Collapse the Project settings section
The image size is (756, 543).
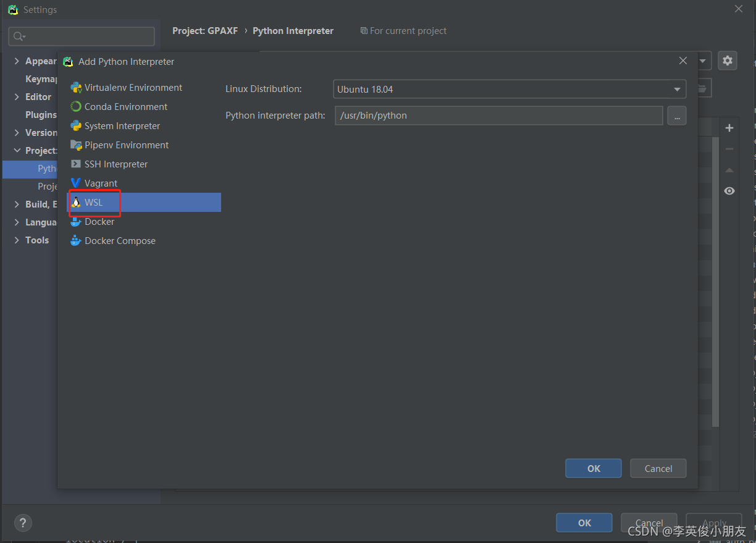[x=17, y=151]
